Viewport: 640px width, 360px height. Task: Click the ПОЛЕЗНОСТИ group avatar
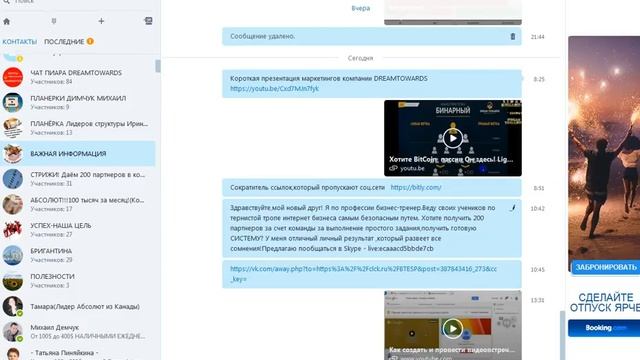13,280
